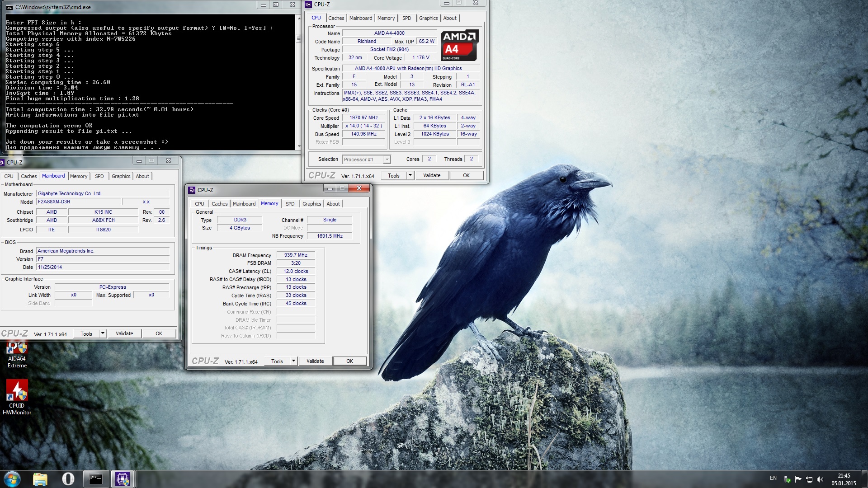Screen dimensions: 868x488
Task: Switch to Mainboard tab in CPU window
Action: coord(361,18)
